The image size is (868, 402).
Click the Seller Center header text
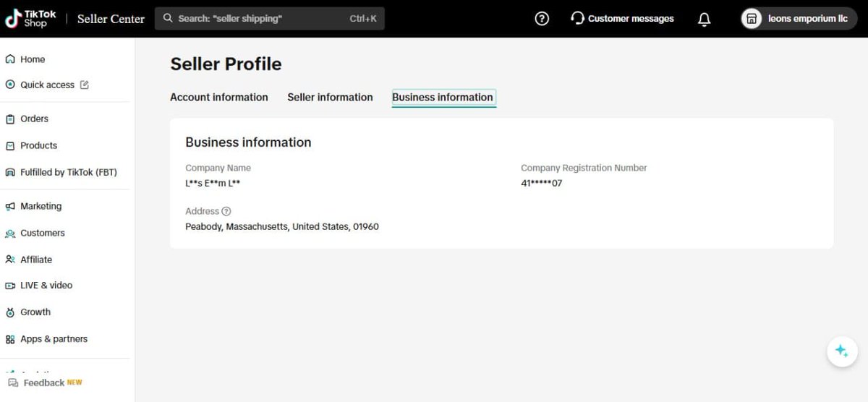point(111,19)
